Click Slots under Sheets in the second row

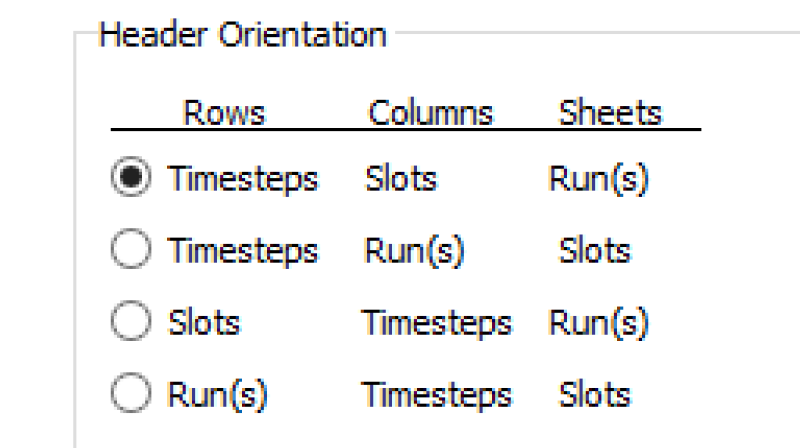point(594,250)
